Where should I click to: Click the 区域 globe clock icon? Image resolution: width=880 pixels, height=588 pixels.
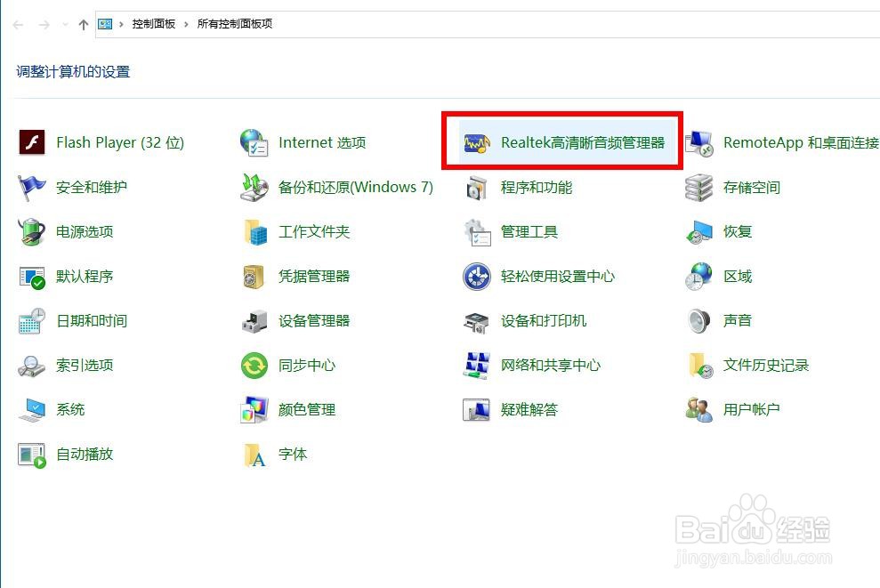tap(698, 277)
